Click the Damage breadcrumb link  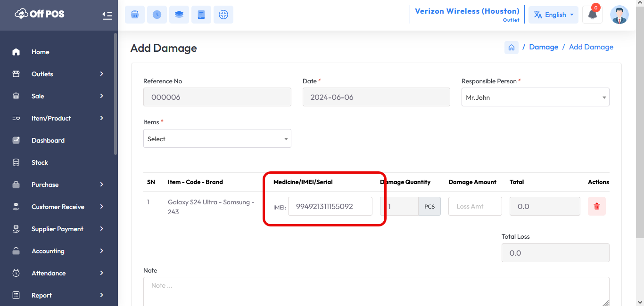pos(544,47)
